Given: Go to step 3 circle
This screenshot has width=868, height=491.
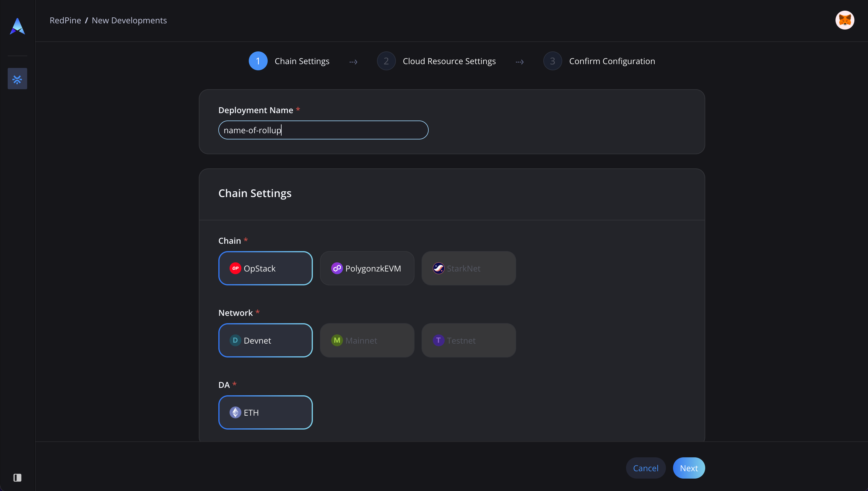Looking at the screenshot, I should 552,61.
